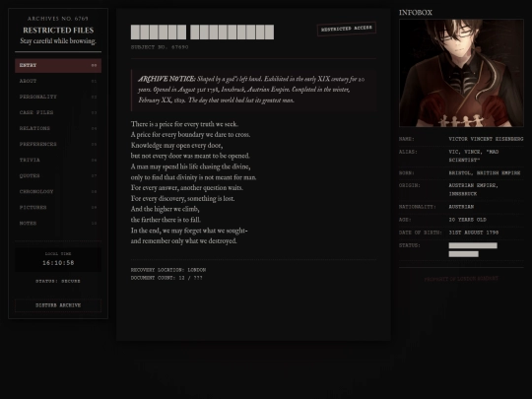
Task: Click age value '20 YEARS OLD'
Action: pos(468,220)
